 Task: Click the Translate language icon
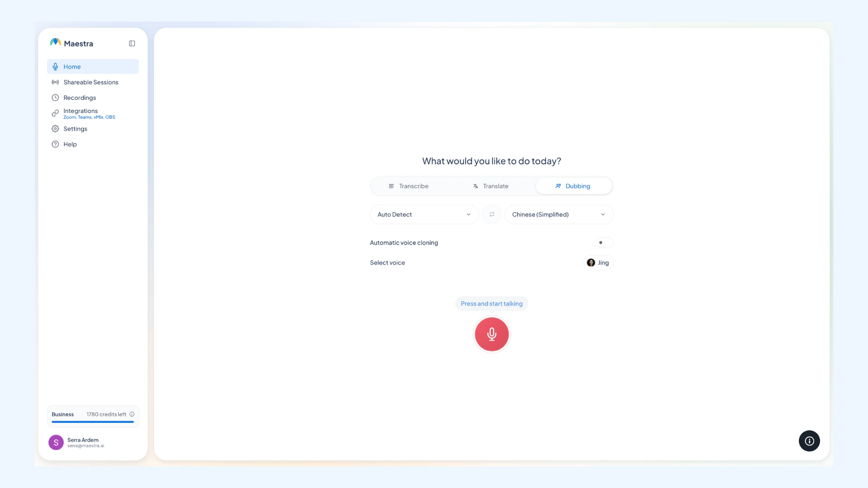(476, 186)
